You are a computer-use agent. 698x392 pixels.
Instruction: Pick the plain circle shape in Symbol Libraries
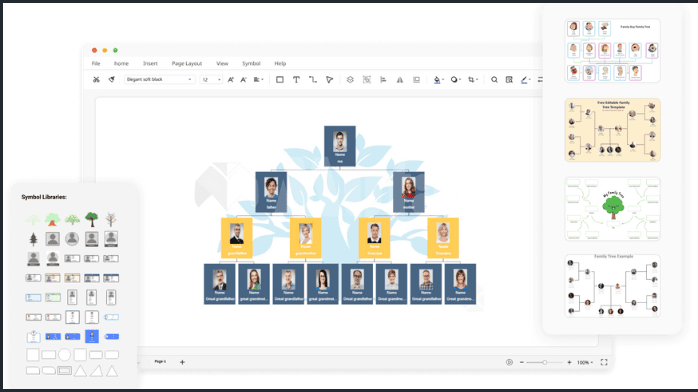coord(64,355)
